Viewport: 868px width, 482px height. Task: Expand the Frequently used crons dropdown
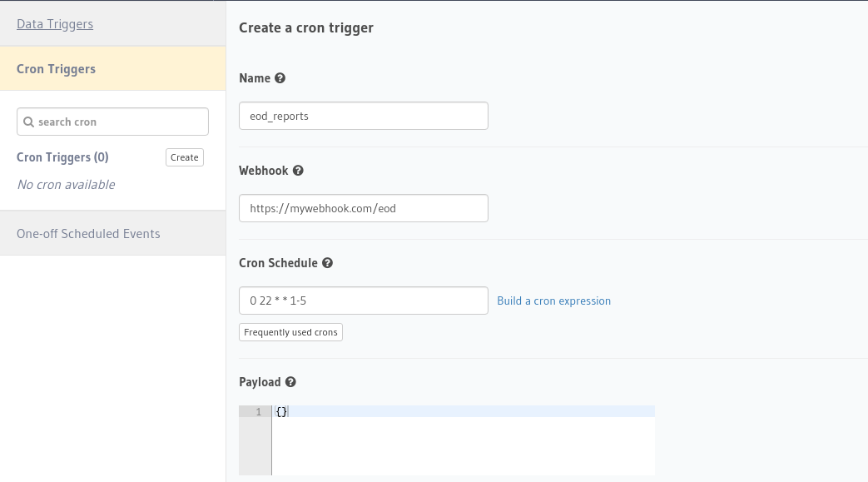(x=290, y=332)
